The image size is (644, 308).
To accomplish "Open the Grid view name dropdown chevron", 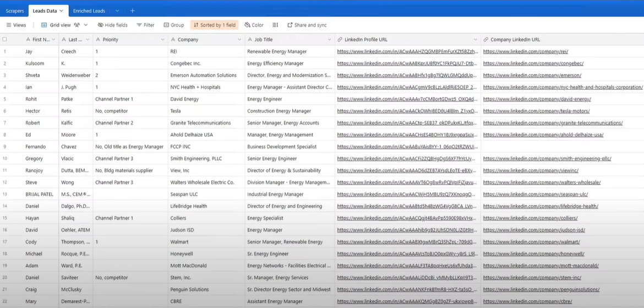I will (86, 25).
